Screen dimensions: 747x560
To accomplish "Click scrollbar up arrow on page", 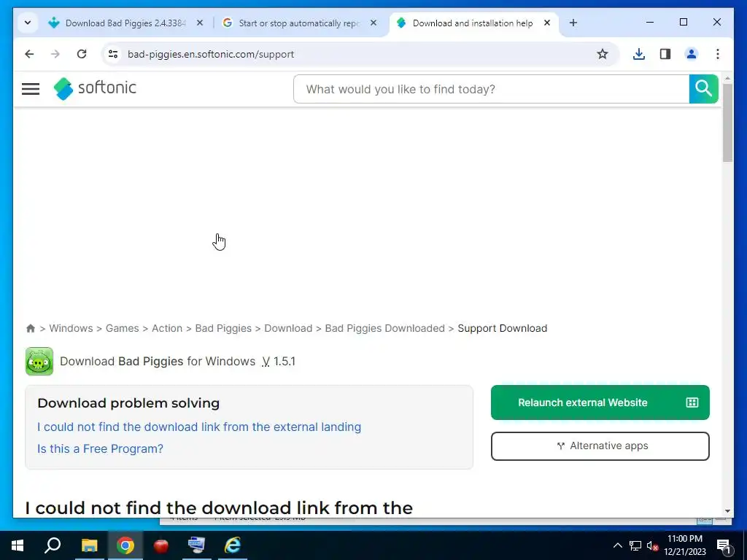I will tap(727, 77).
